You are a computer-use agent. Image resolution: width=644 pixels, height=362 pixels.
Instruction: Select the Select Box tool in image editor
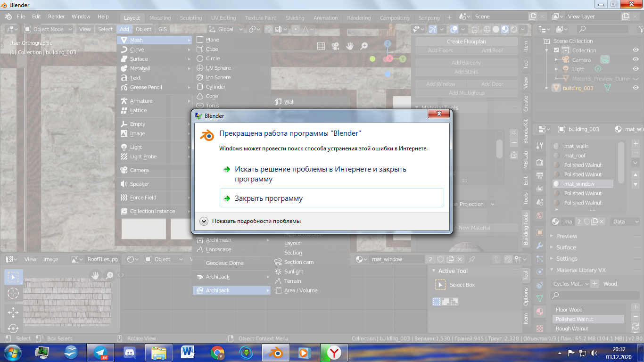pyautogui.click(x=13, y=277)
